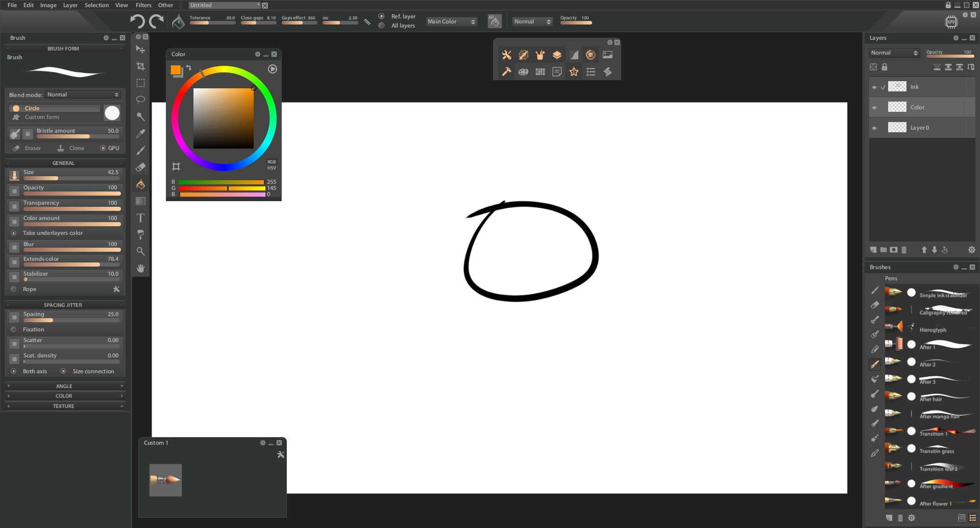Select the Paintbrush tool in toolbox
The image size is (980, 528).
tap(141, 150)
